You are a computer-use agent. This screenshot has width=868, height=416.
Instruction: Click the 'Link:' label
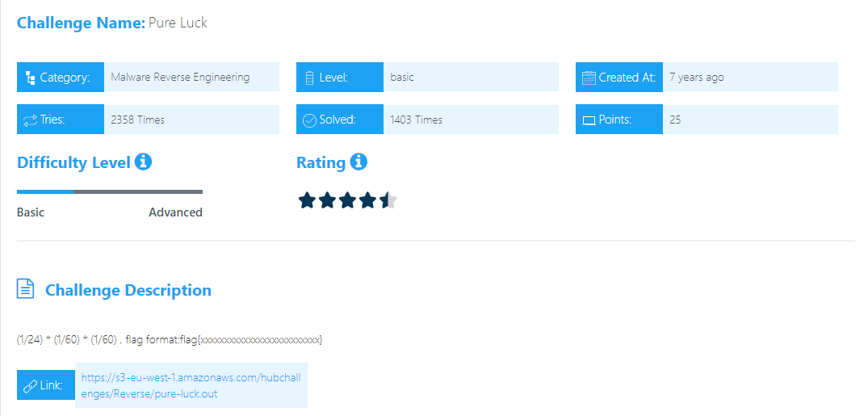coord(51,385)
